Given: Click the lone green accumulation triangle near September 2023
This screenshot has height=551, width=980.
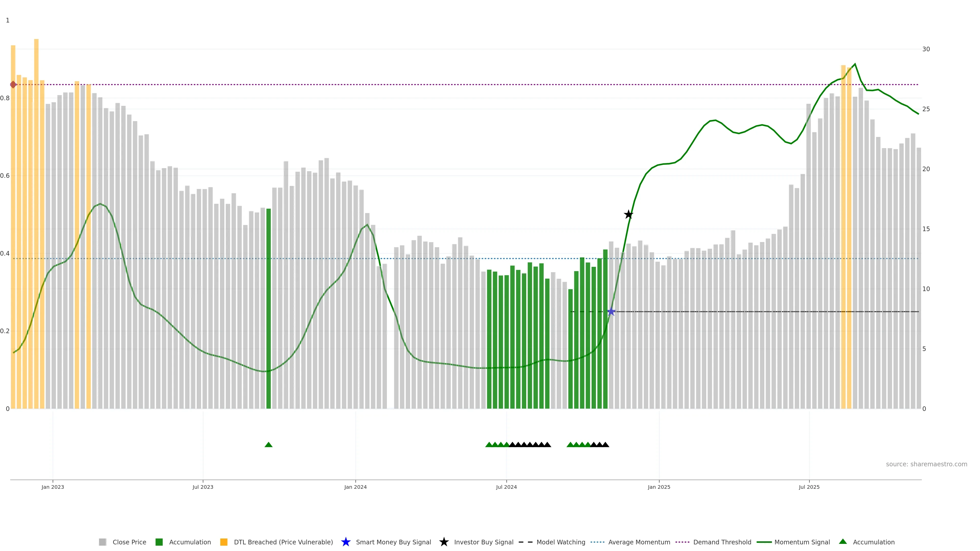Looking at the screenshot, I should point(268,445).
